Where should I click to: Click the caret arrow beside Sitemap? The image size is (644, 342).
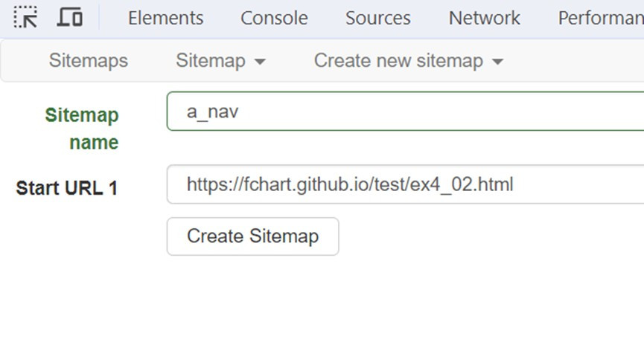click(260, 62)
